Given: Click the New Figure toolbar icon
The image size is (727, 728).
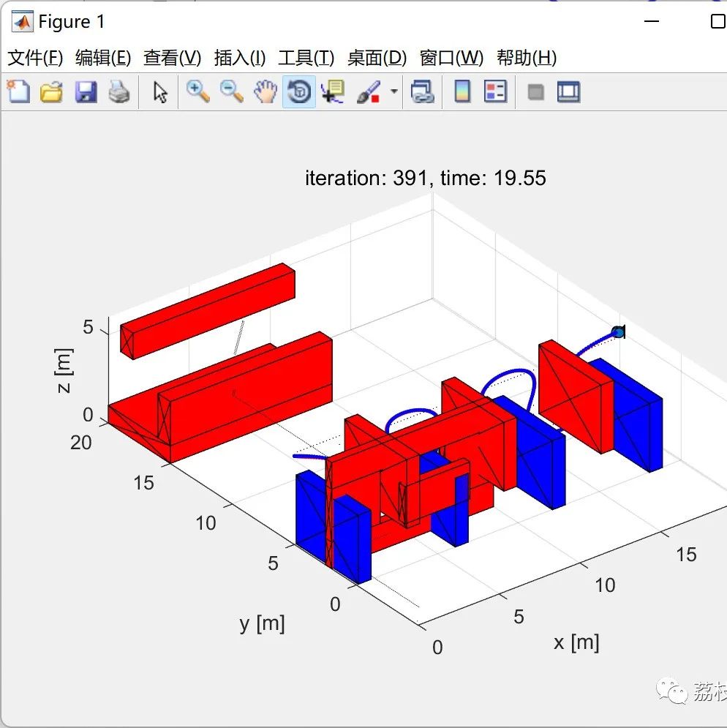Looking at the screenshot, I should [x=18, y=91].
